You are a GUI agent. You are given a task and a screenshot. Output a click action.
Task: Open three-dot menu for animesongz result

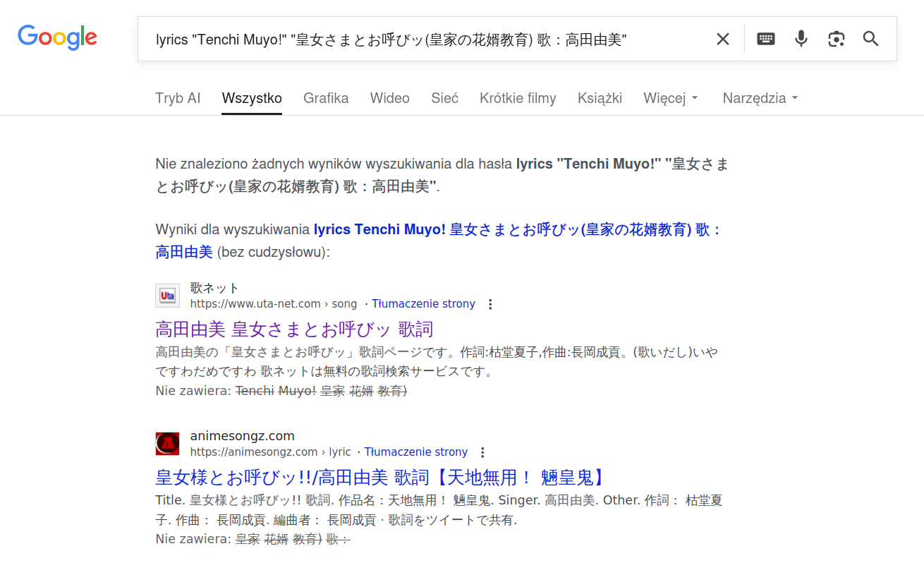482,452
